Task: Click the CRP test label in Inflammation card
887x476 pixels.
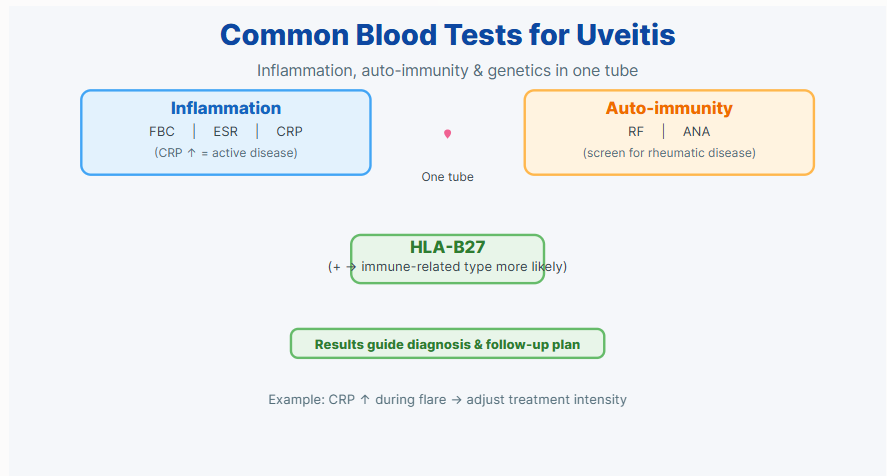Action: [290, 132]
